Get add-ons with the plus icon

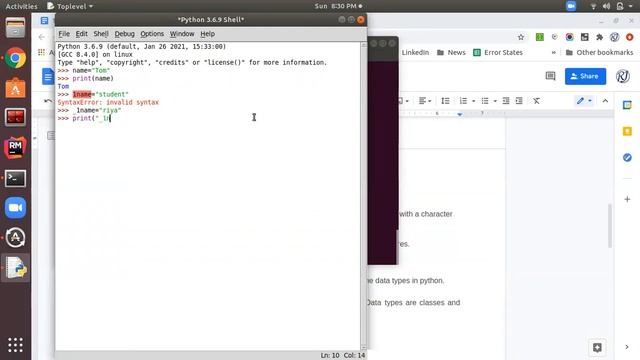pos(627,199)
